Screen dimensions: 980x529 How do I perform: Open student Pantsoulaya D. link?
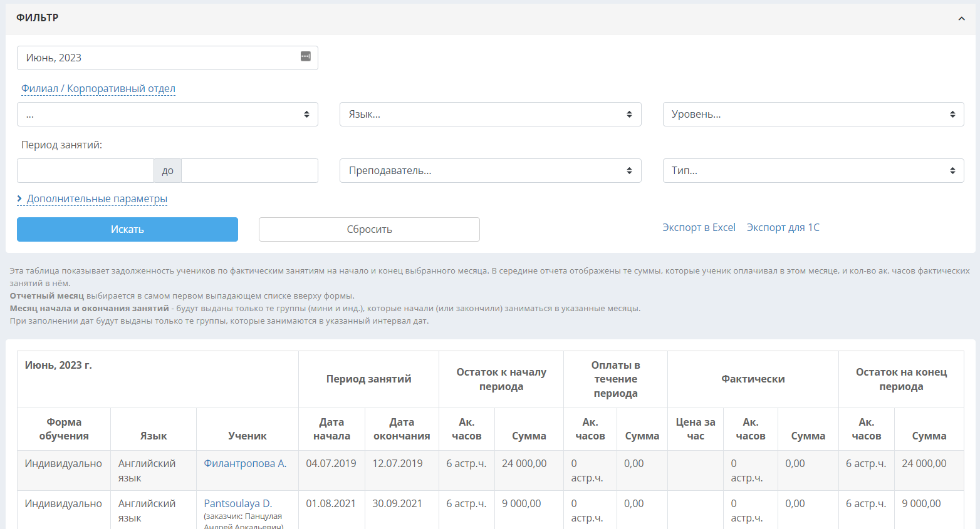237,503
